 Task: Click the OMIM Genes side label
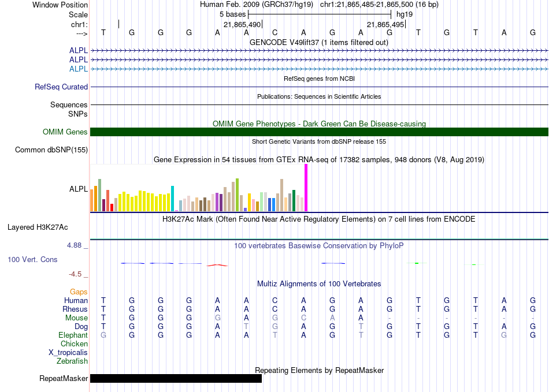coord(65,132)
